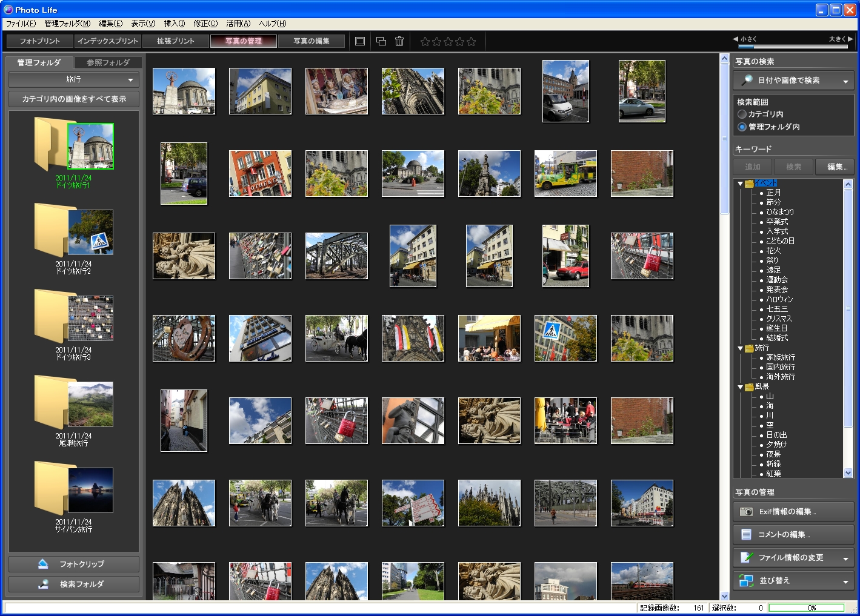Select the horse carriage photo thumbnail

(336, 339)
